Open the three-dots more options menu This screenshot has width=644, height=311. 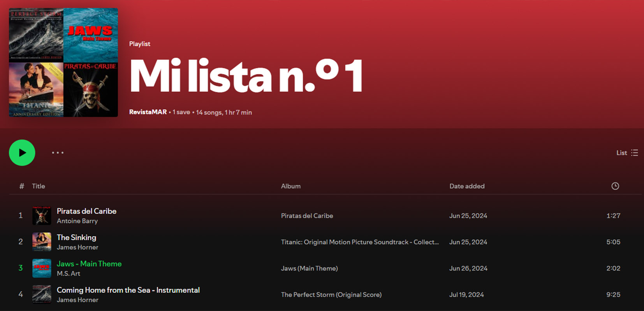coord(58,153)
